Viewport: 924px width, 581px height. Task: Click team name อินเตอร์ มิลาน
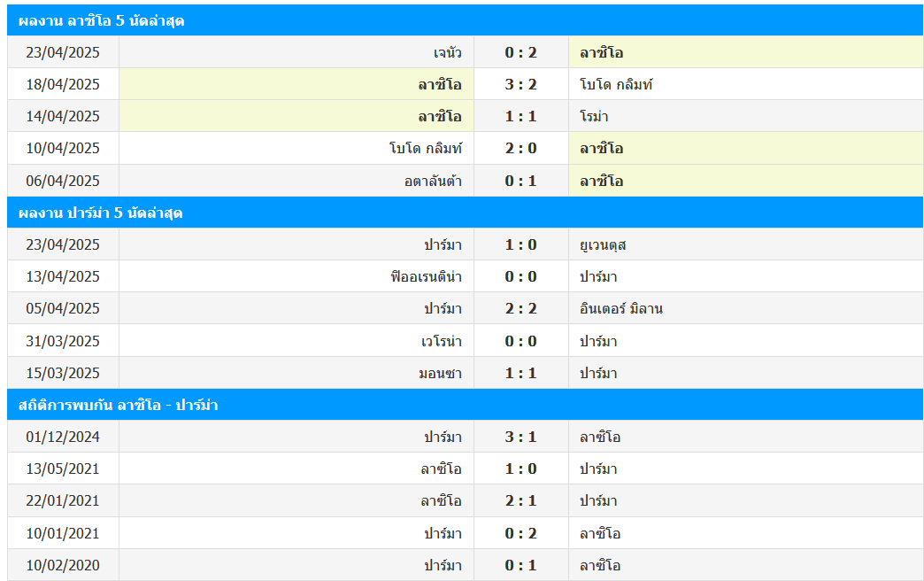coord(621,308)
